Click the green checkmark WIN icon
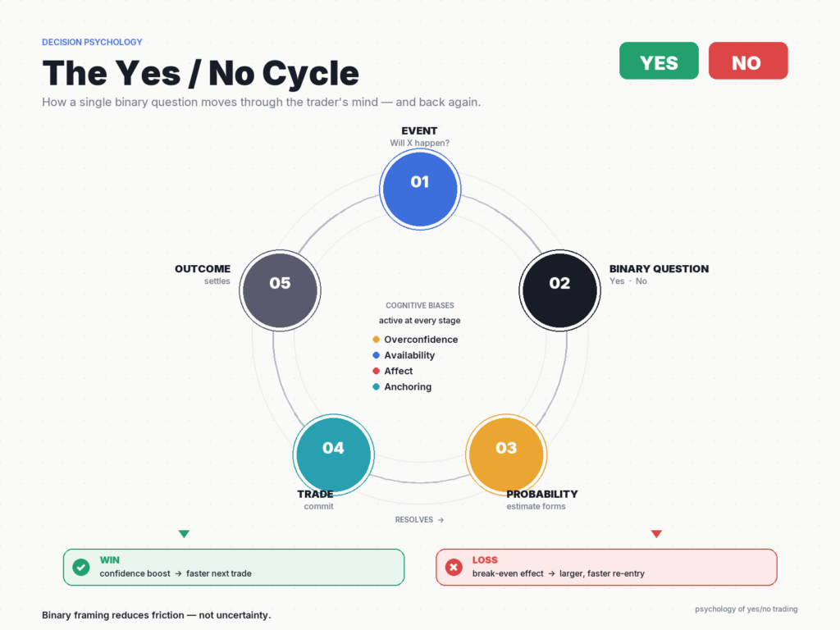The image size is (840, 630). point(81,567)
